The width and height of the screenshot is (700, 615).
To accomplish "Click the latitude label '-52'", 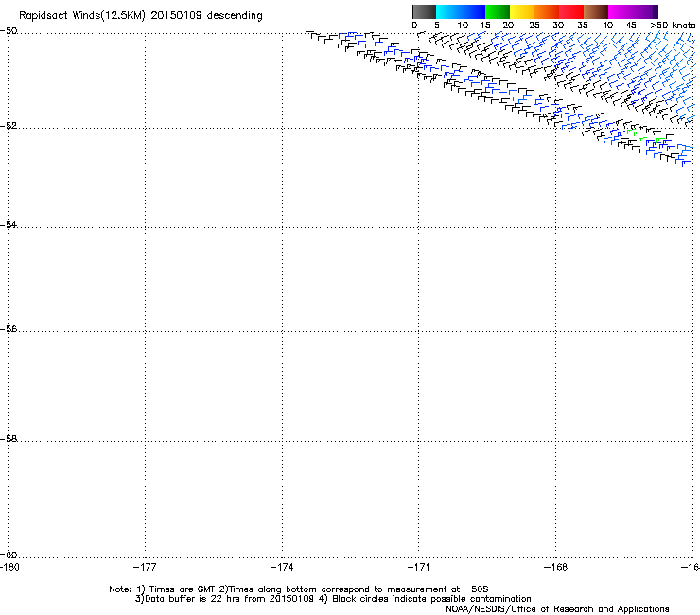I will click(9, 126).
